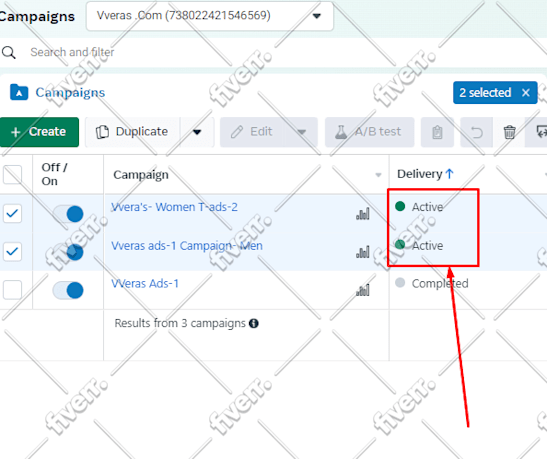This screenshot has height=459, width=547.
Task: Click Results from 3 campaigns text
Action: pos(180,323)
